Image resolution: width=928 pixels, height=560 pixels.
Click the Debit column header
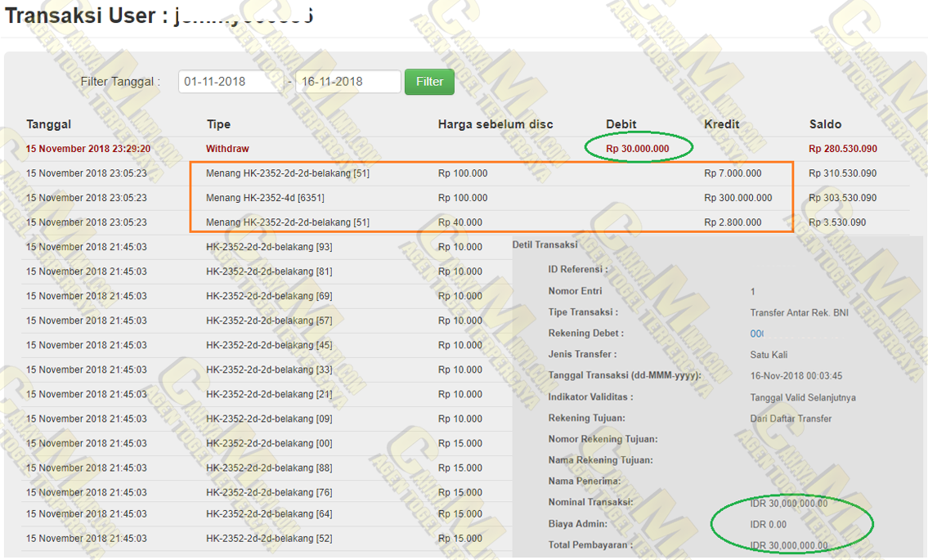coord(621,124)
